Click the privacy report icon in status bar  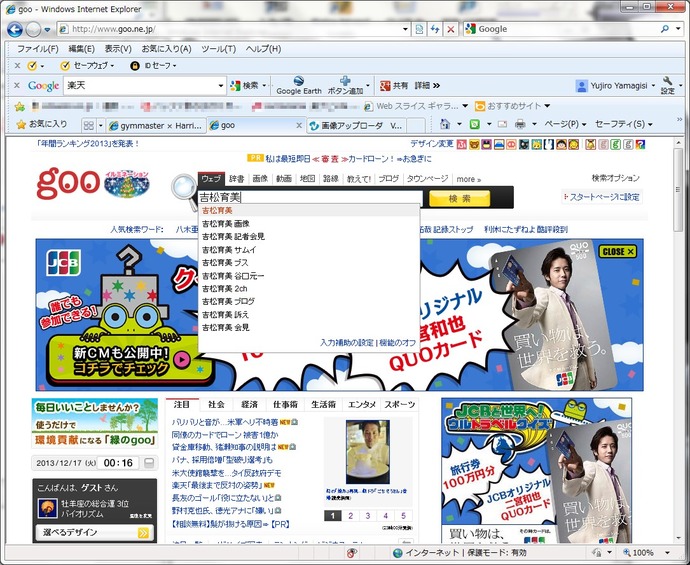[x=351, y=553]
